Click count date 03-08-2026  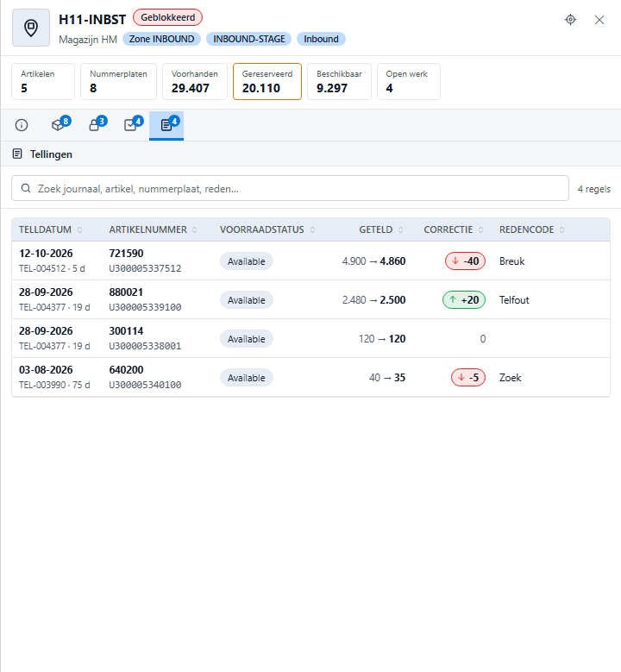[x=46, y=370]
